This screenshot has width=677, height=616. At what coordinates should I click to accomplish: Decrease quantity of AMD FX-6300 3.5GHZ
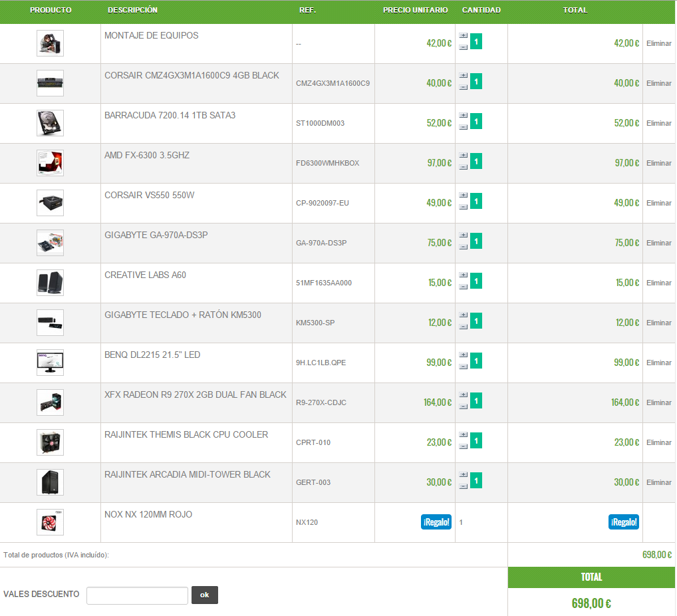tap(464, 167)
